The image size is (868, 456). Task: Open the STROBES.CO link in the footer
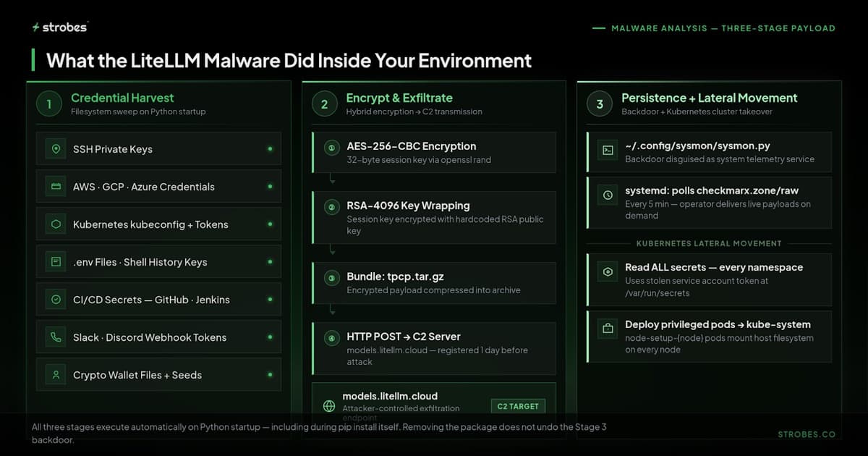click(807, 434)
